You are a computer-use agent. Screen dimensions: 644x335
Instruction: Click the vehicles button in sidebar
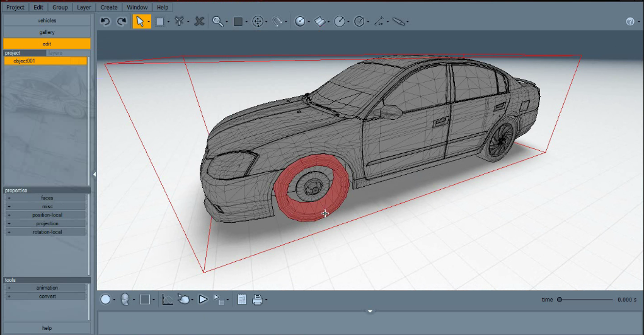click(47, 20)
